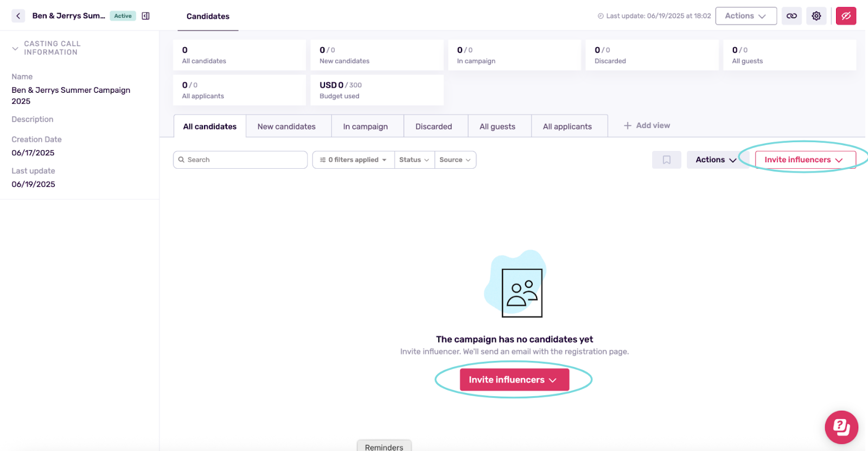This screenshot has height=451, width=868.
Task: Select the All candidates tab
Action: 210,126
